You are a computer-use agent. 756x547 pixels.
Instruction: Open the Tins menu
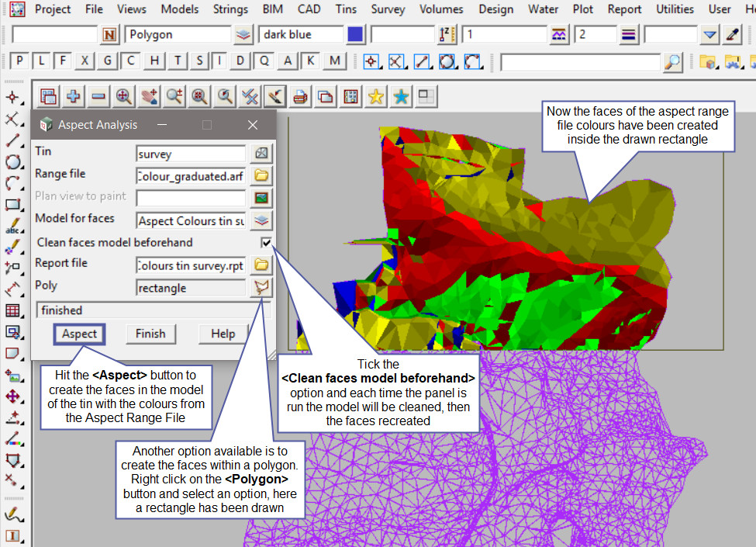347,9
